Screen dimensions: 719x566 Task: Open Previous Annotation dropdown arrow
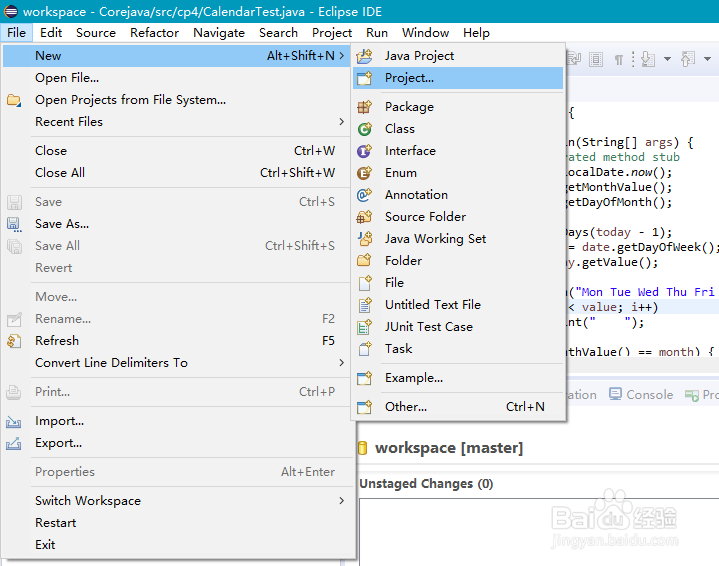(x=708, y=59)
